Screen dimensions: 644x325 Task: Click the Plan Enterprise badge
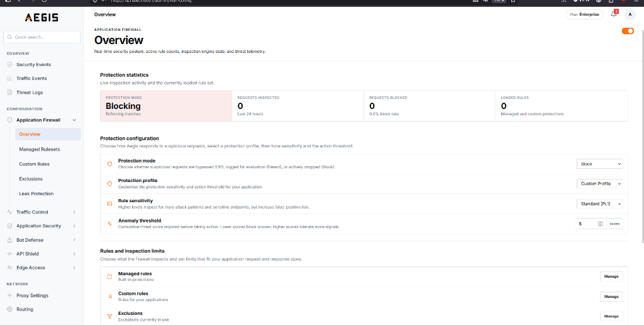584,14
